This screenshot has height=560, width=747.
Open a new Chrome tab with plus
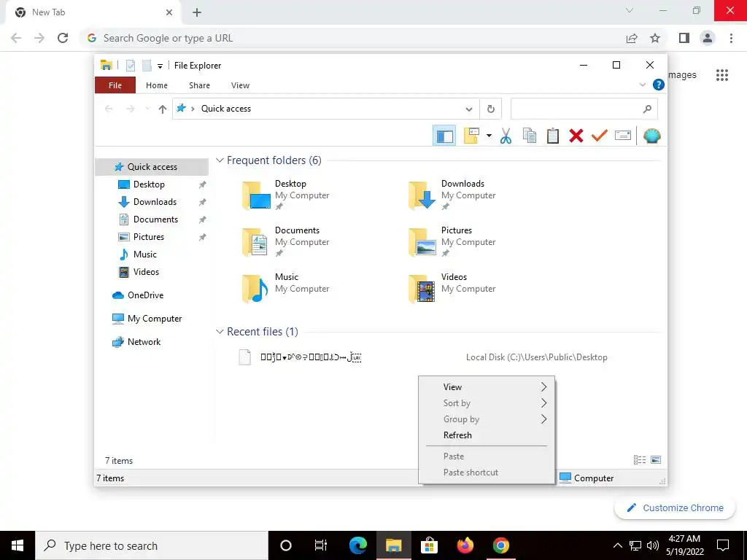coord(197,12)
